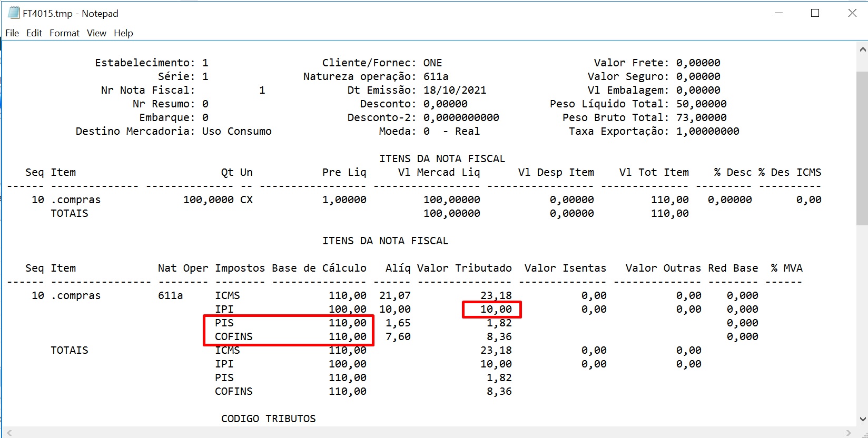Click the Taxa Exportação value '1,00000000'
868x438 pixels.
coord(707,131)
